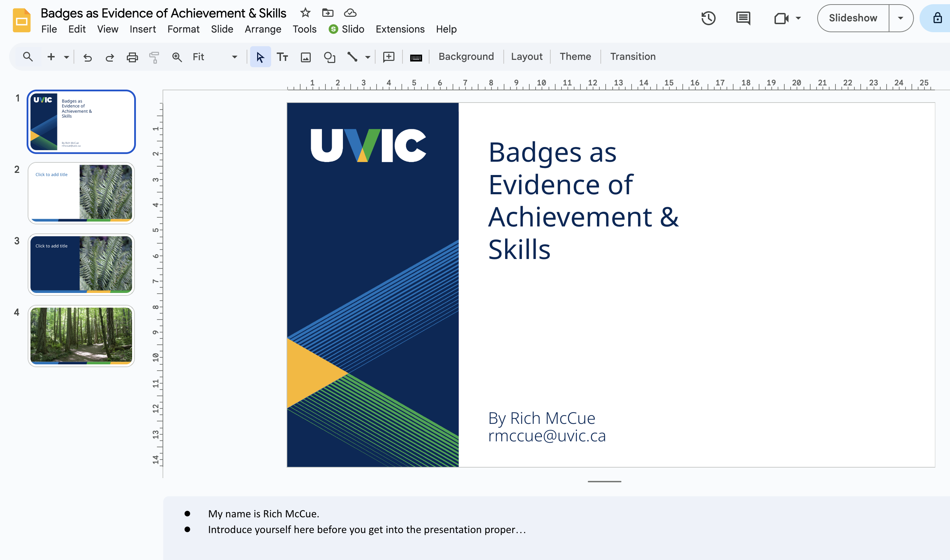Click the Layout button
950x560 pixels.
pos(527,57)
